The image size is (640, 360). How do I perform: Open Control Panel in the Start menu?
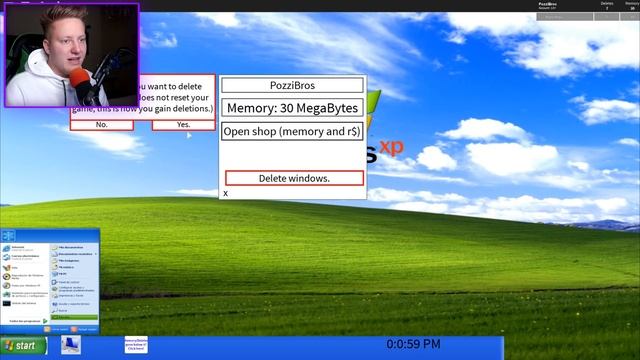[x=66, y=282]
